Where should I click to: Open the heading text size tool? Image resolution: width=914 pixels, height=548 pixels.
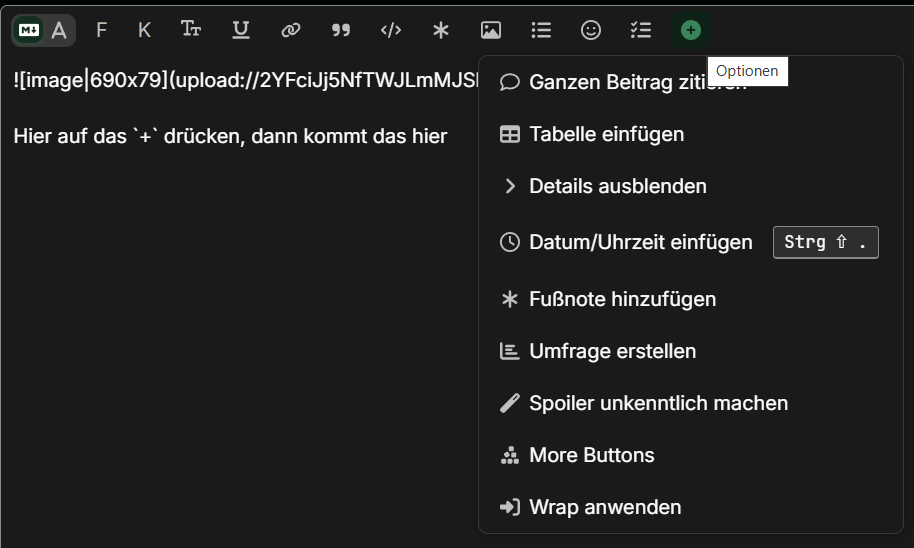point(191,30)
